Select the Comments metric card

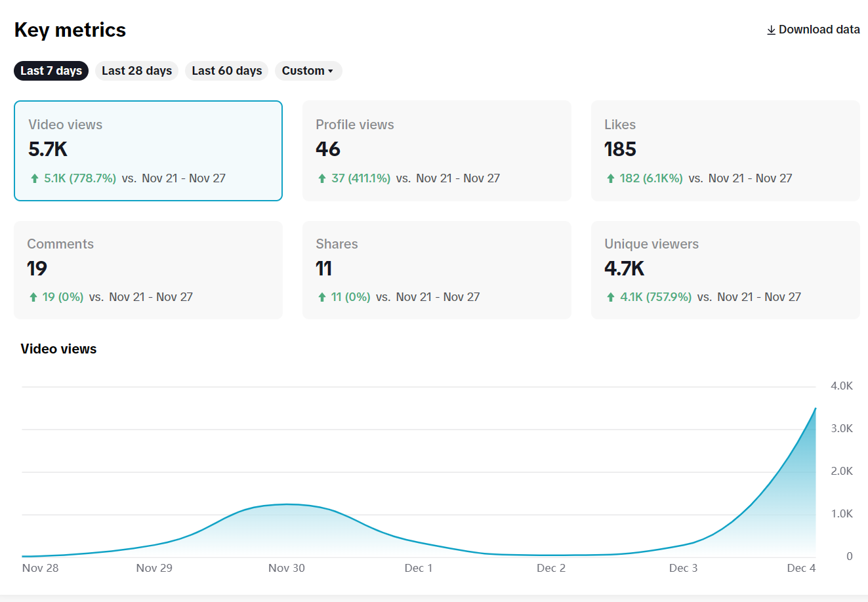[x=148, y=270]
